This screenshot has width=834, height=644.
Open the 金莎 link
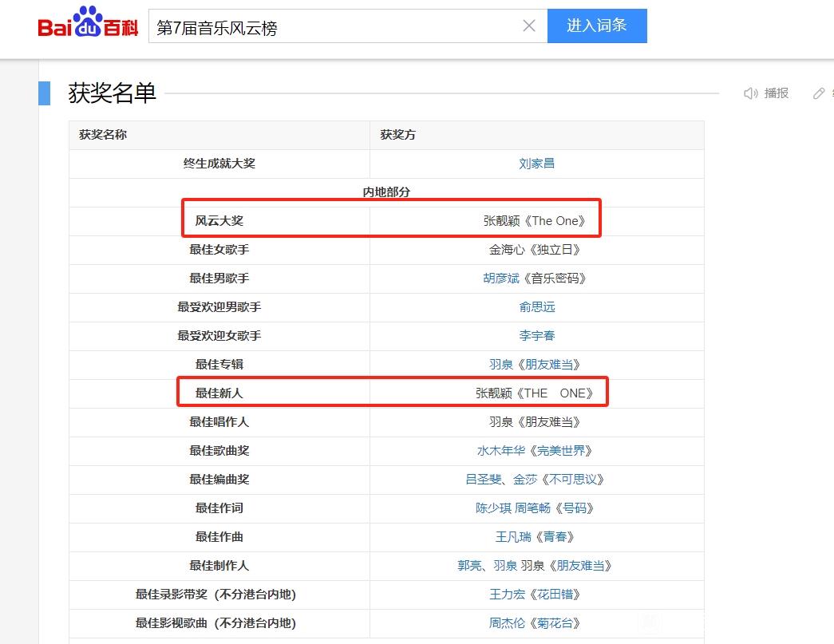(x=525, y=479)
